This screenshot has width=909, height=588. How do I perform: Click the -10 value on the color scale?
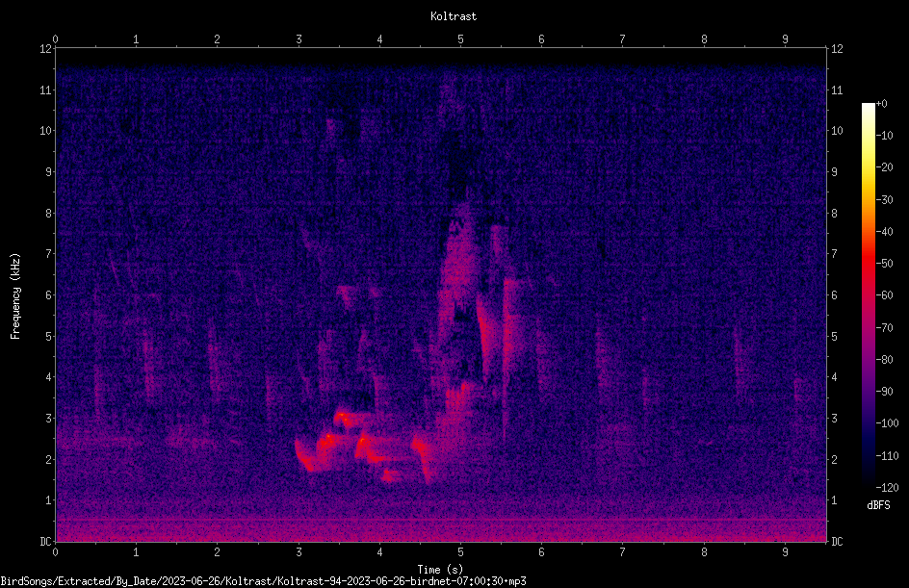coord(884,136)
